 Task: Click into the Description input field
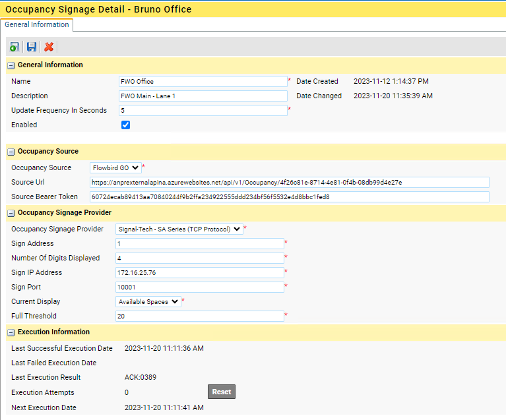click(x=203, y=96)
